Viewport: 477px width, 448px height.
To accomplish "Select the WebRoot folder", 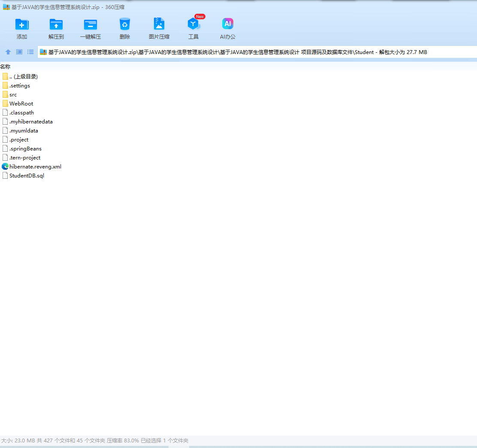I will point(21,104).
